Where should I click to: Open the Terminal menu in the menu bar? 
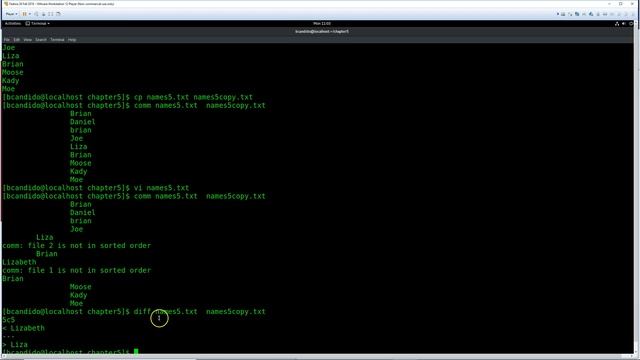click(x=57, y=40)
